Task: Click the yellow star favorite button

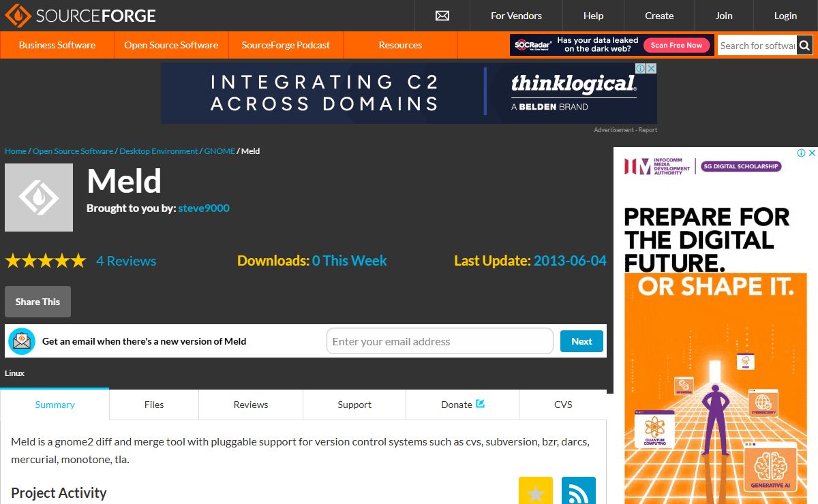Action: coord(536,492)
